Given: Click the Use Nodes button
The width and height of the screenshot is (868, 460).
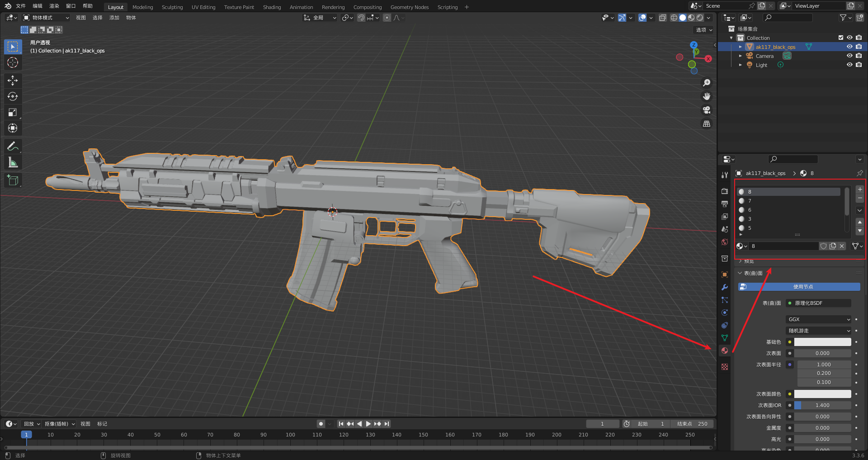Looking at the screenshot, I should click(799, 287).
